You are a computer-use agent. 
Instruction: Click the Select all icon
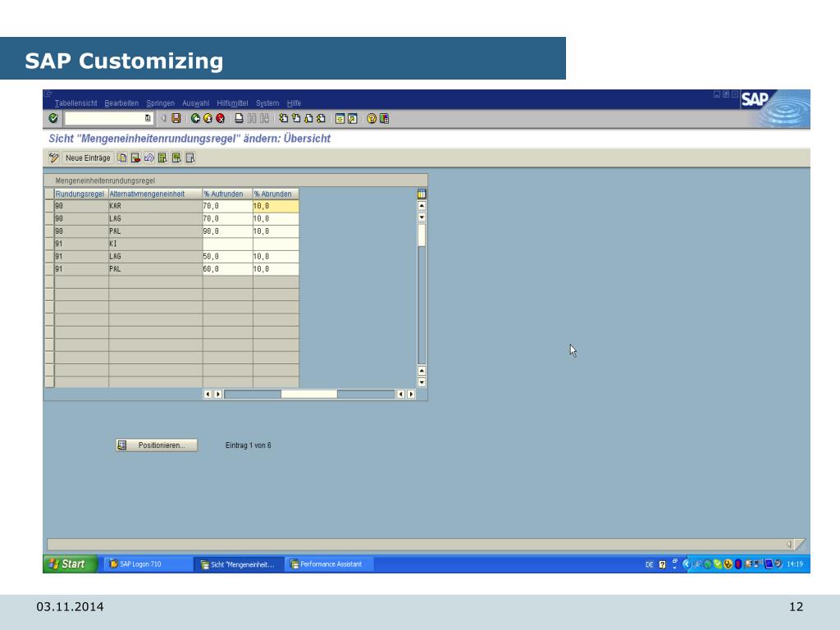click(162, 157)
